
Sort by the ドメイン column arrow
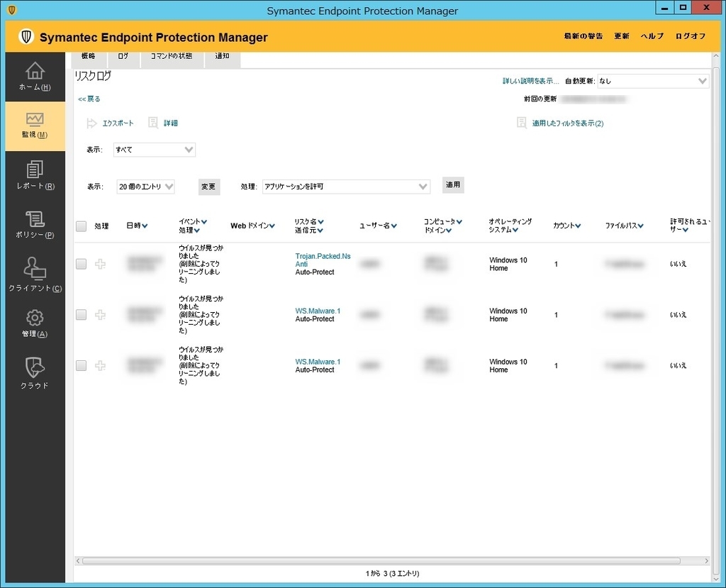pos(449,231)
